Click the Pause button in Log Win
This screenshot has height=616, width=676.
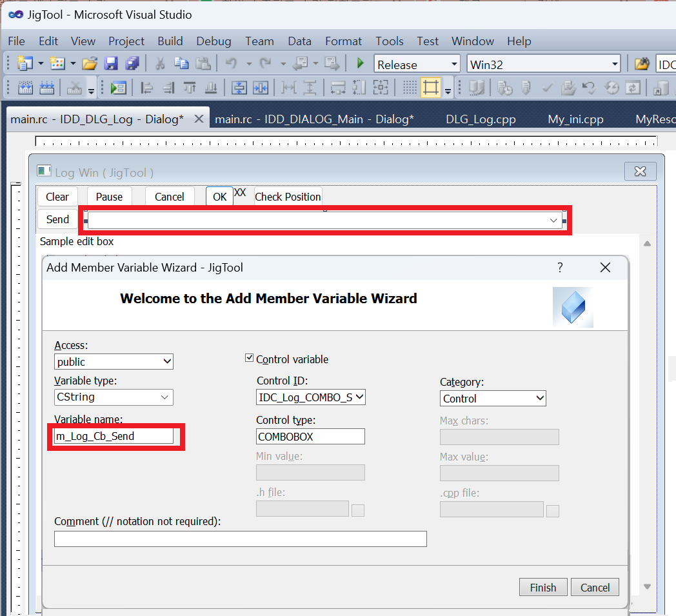(x=109, y=197)
